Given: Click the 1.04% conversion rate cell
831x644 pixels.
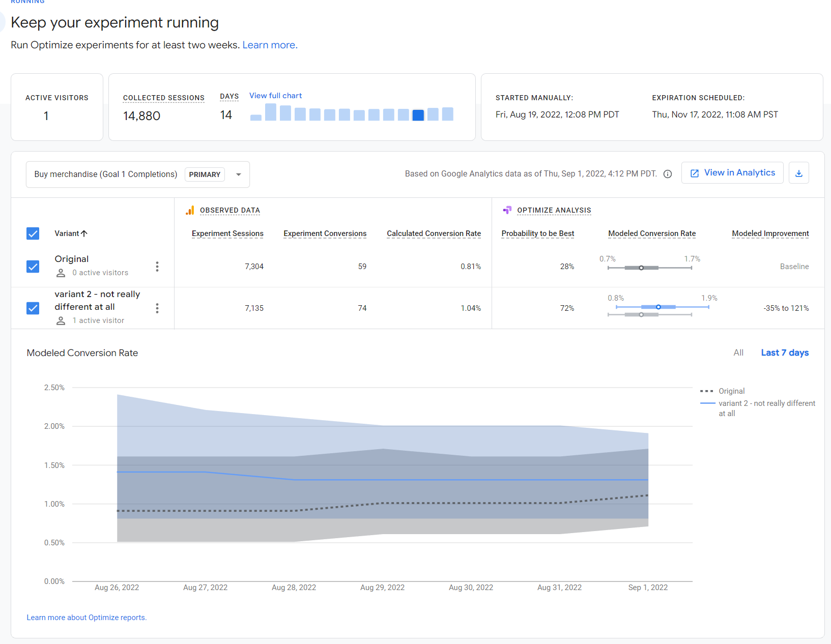Looking at the screenshot, I should tap(471, 308).
